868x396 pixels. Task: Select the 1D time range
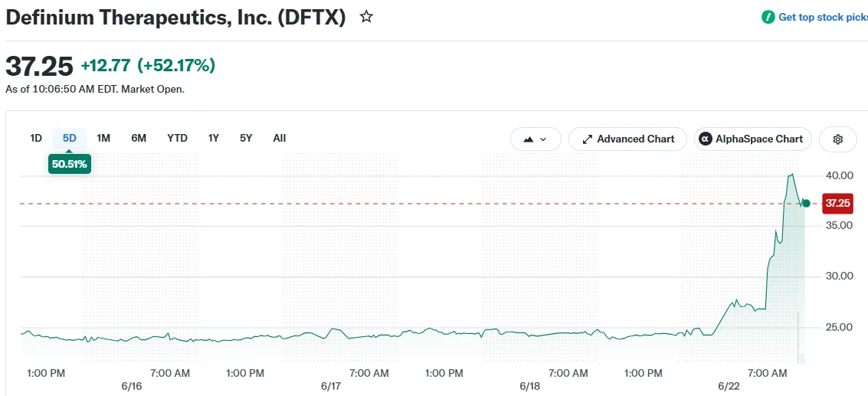coord(36,138)
